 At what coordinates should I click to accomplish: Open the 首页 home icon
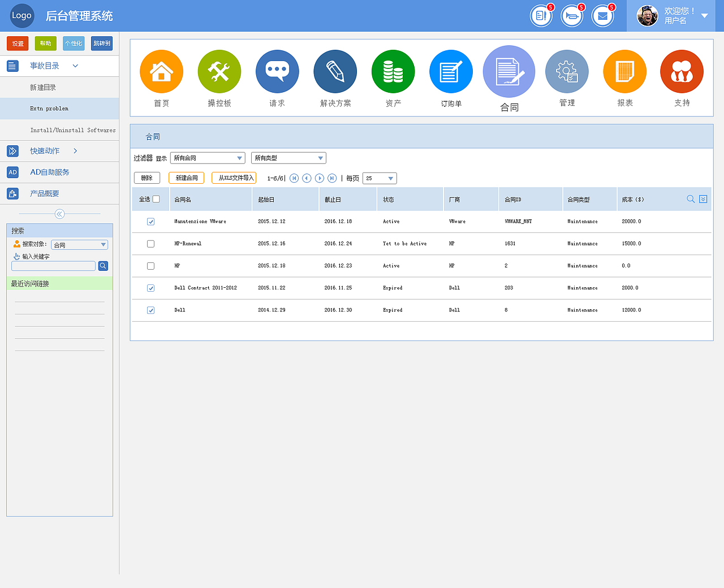161,72
